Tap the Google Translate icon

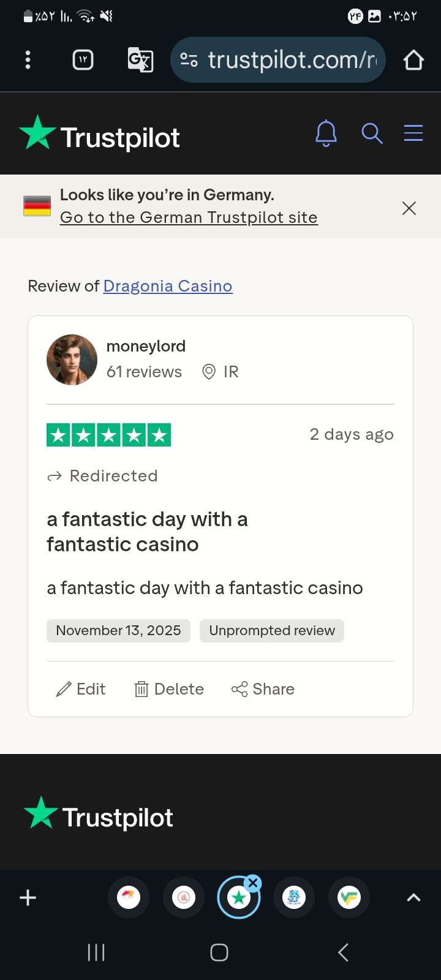click(140, 59)
